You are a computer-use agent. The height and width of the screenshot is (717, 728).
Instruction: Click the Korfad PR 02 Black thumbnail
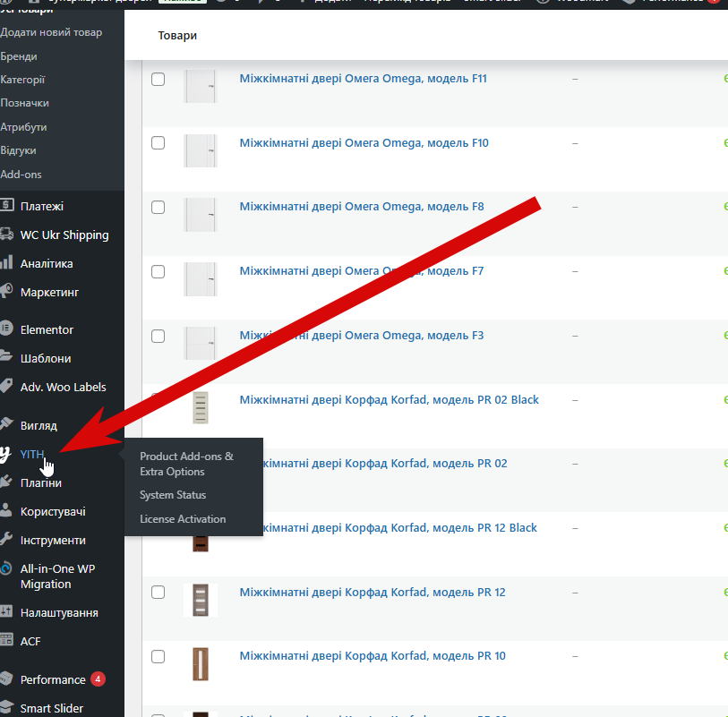200,407
